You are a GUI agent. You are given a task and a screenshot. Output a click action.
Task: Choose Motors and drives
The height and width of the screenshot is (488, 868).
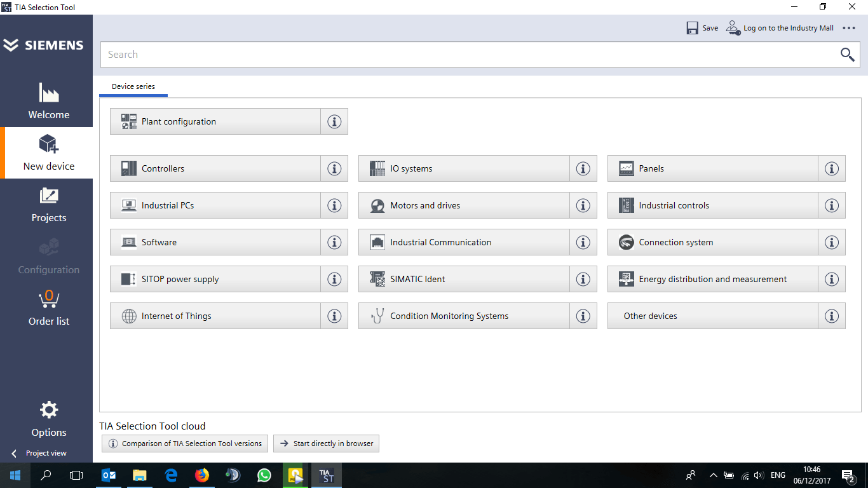(465, 205)
